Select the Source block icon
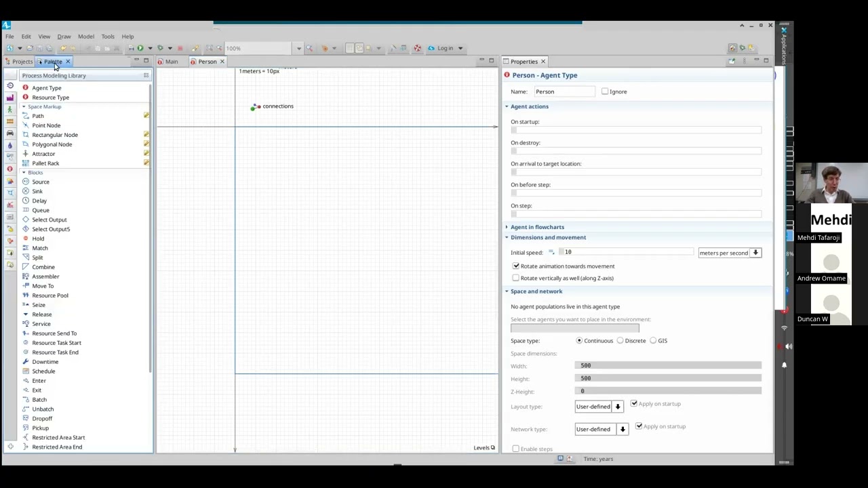Viewport: 868px width, 488px height. (x=26, y=182)
